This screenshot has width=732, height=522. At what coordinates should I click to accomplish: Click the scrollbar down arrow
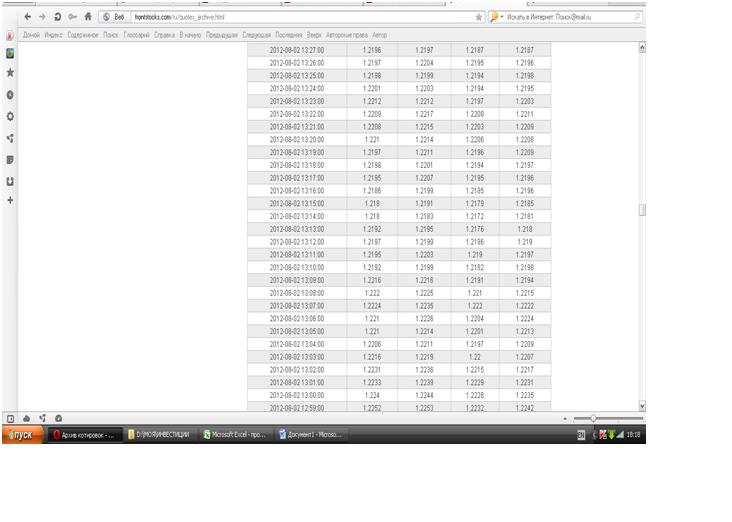click(x=641, y=406)
